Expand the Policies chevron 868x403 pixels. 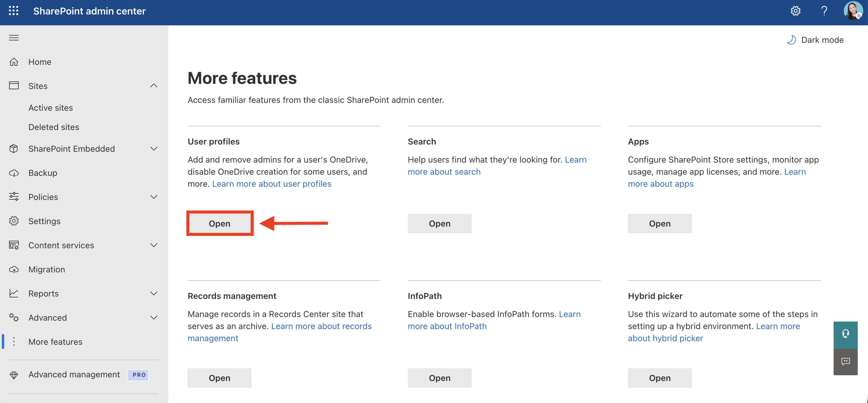(x=154, y=197)
